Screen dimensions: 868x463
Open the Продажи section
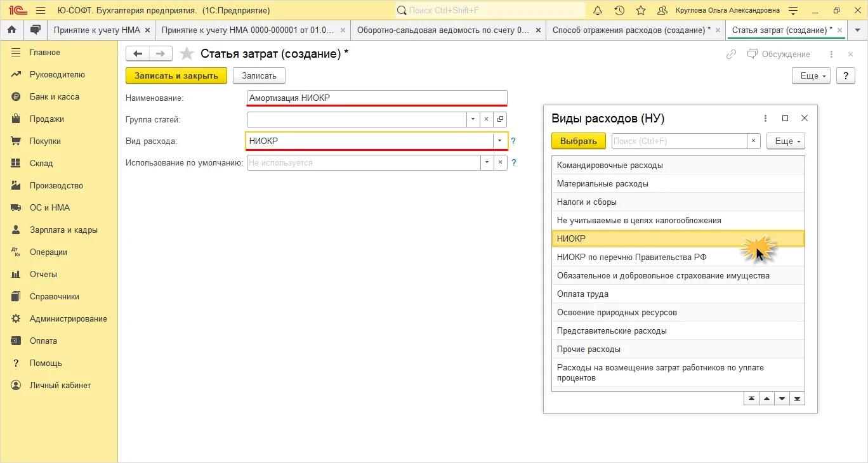47,119
